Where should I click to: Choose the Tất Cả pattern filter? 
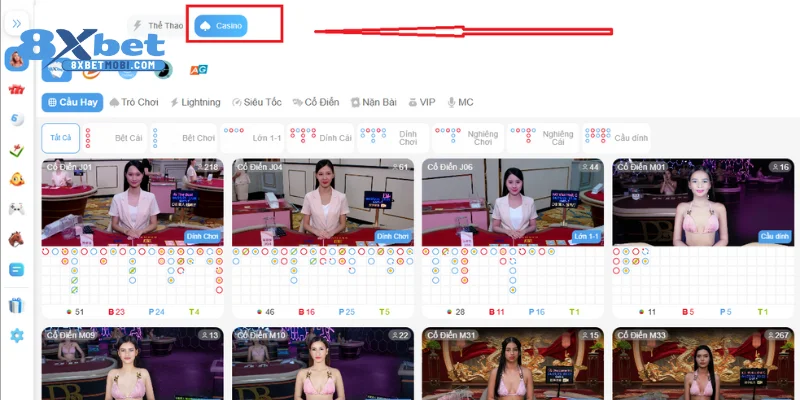61,138
